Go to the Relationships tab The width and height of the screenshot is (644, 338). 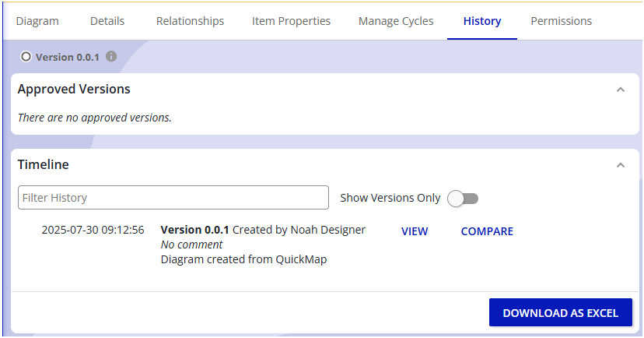(190, 21)
